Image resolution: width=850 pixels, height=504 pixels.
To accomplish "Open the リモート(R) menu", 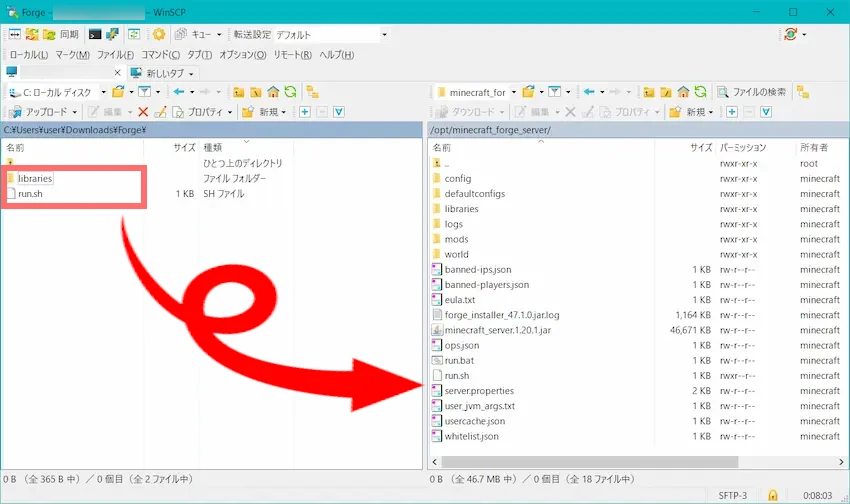I will tap(293, 55).
